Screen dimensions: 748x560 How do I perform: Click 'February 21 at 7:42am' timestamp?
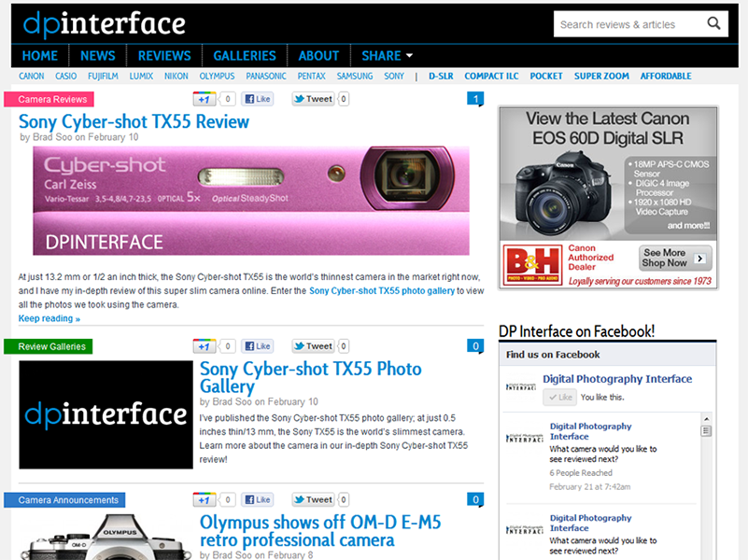[589, 486]
